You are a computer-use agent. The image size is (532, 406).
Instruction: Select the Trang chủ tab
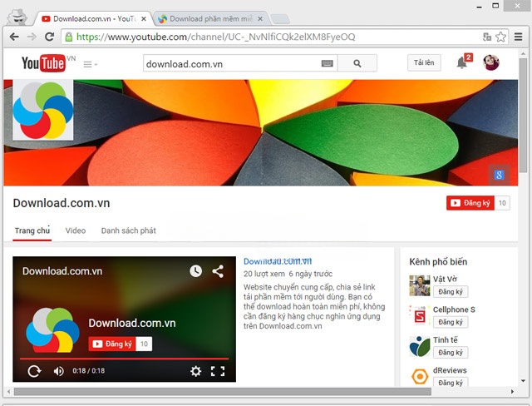click(32, 230)
